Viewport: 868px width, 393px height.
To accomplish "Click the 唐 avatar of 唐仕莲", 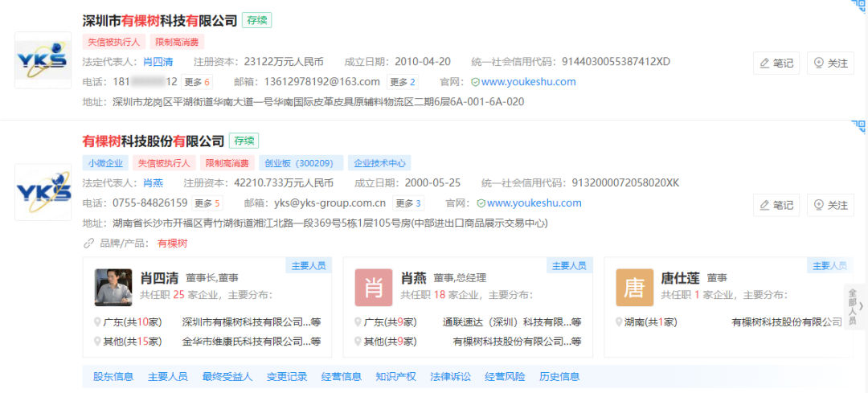I will (x=634, y=287).
